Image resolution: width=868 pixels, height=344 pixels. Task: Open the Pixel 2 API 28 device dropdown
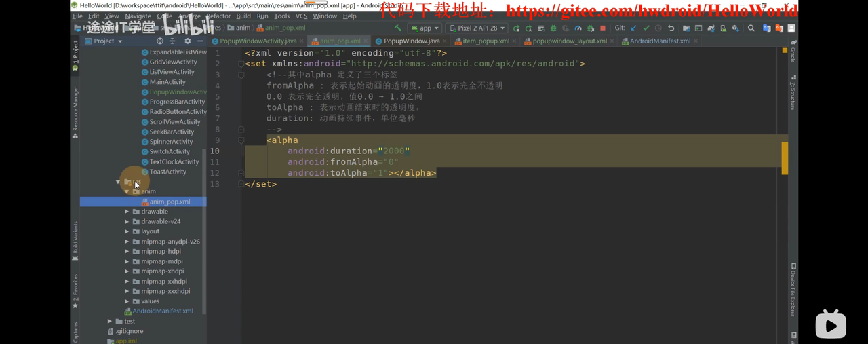tap(477, 28)
